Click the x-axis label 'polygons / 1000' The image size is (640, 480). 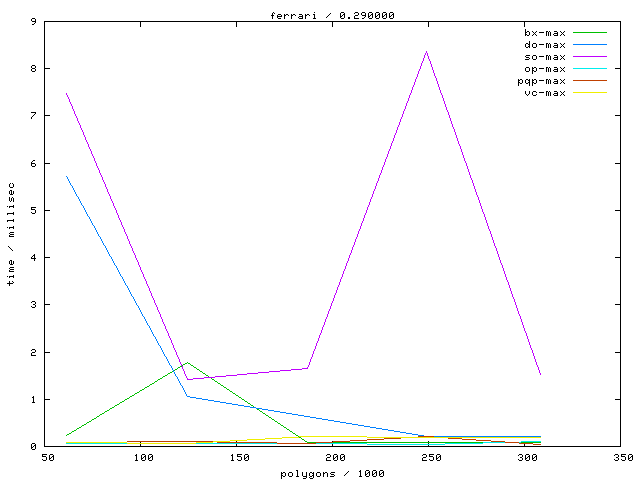pyautogui.click(x=332, y=472)
